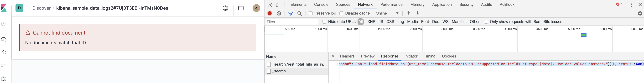Open the Kibana help menu icon
Image resolution: width=644 pixels, height=83 pixels.
[225, 8]
